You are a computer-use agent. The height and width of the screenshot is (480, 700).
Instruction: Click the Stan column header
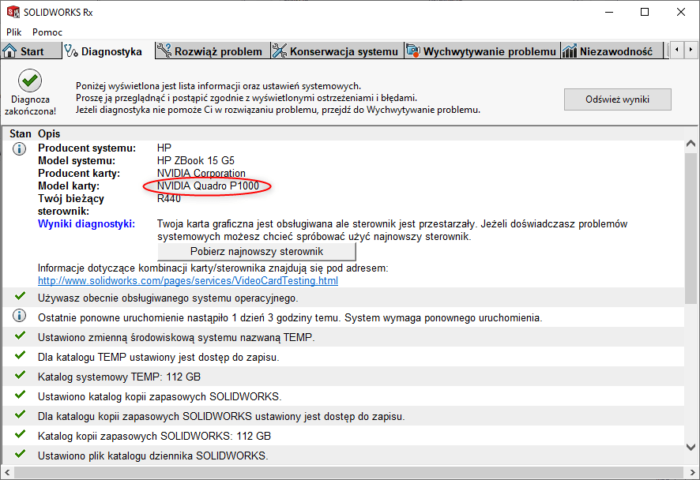coord(20,134)
